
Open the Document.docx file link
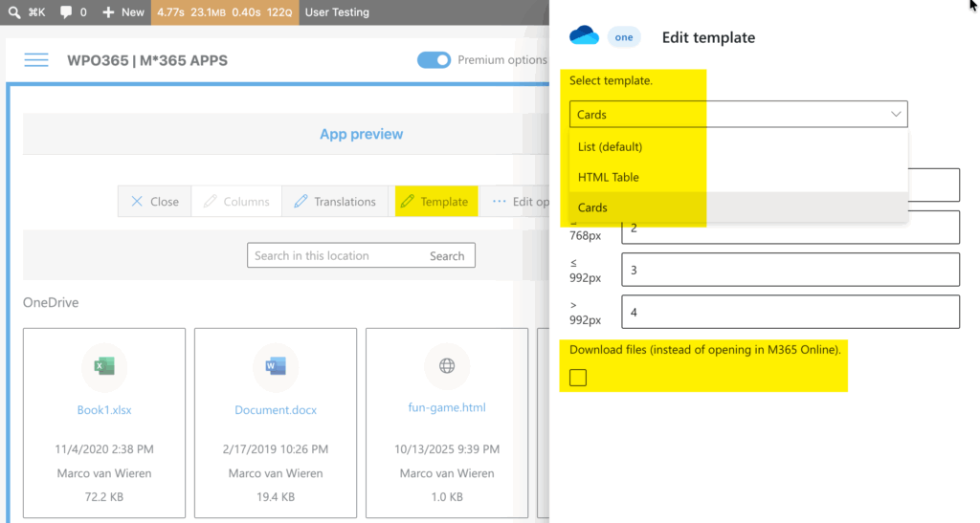click(x=276, y=410)
